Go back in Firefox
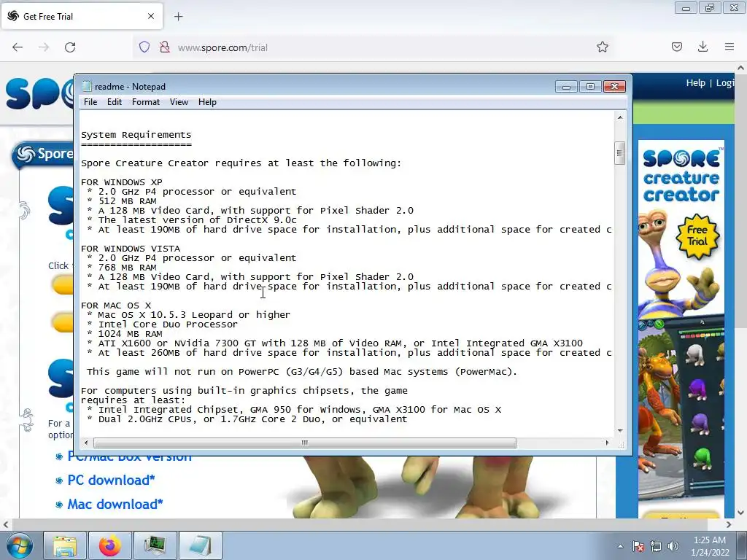The image size is (747, 560). point(18,47)
